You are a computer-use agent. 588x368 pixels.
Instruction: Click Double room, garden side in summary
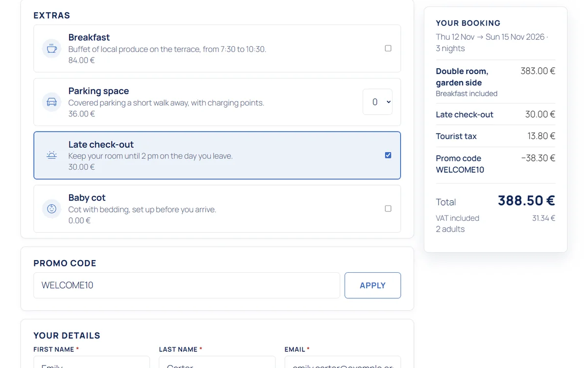462,77
